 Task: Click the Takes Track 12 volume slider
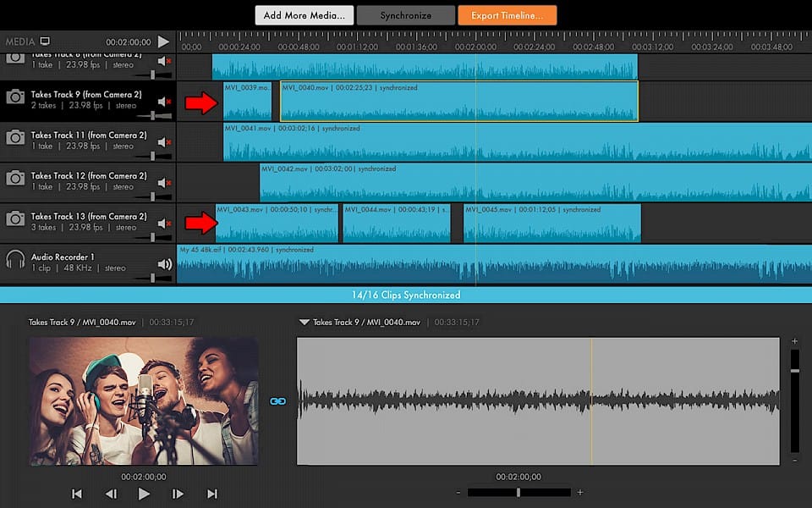click(153, 196)
